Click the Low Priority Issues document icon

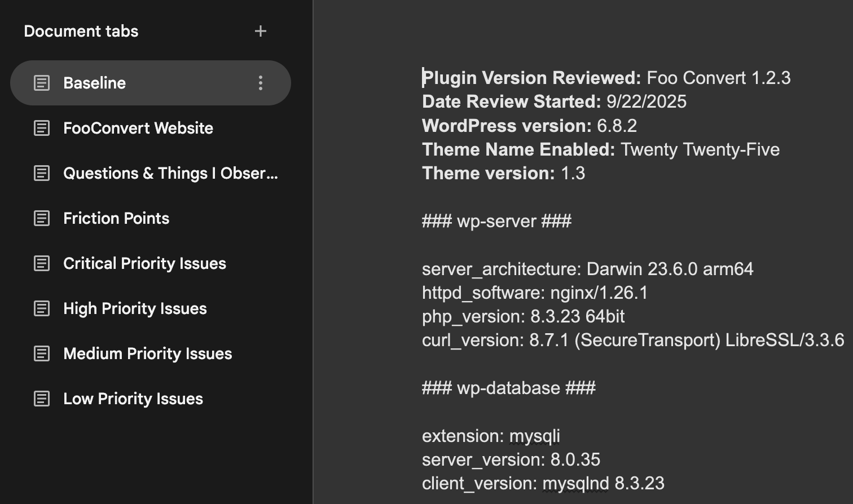click(42, 399)
